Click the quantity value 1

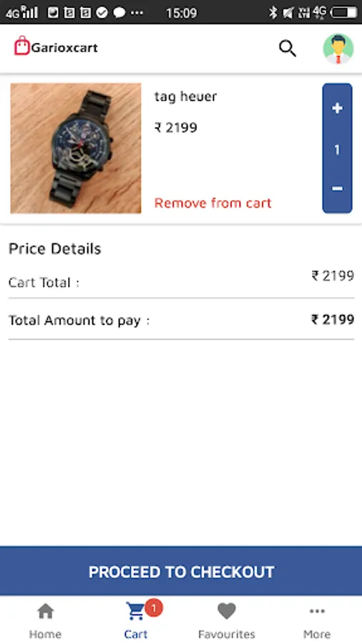338,150
